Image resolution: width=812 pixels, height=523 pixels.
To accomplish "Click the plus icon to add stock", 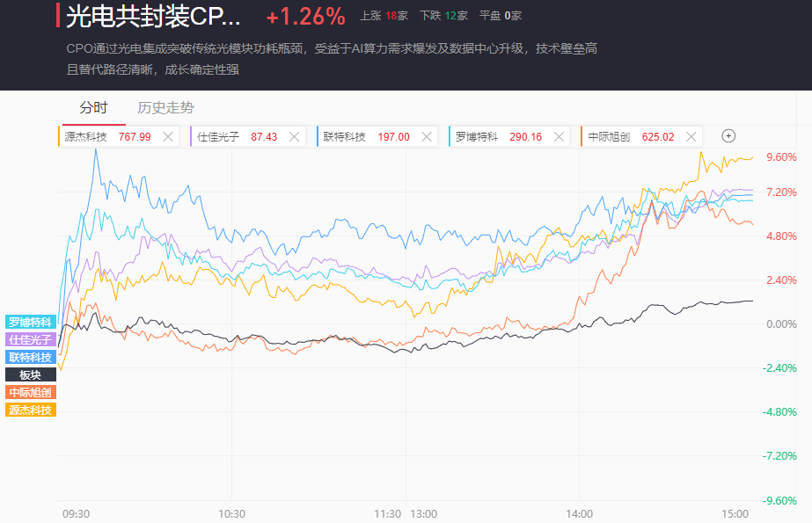I will click(728, 136).
